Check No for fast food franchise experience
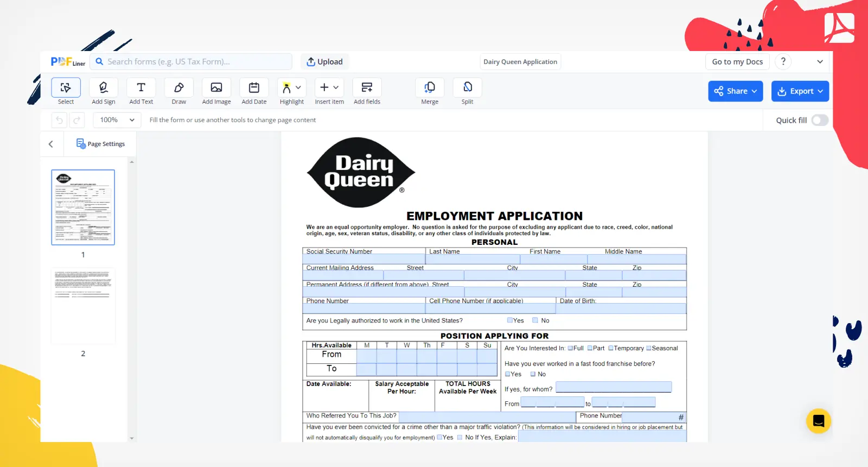This screenshot has width=868, height=467. 533,374
